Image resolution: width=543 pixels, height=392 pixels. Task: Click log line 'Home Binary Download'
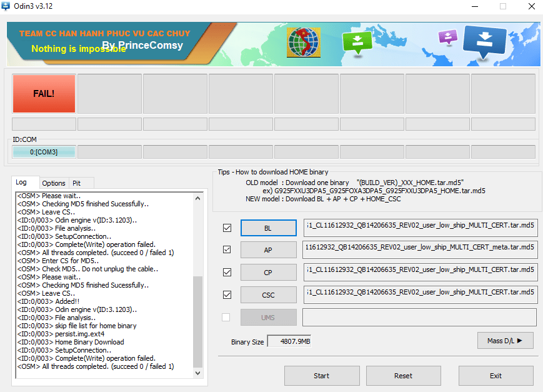pos(71,342)
